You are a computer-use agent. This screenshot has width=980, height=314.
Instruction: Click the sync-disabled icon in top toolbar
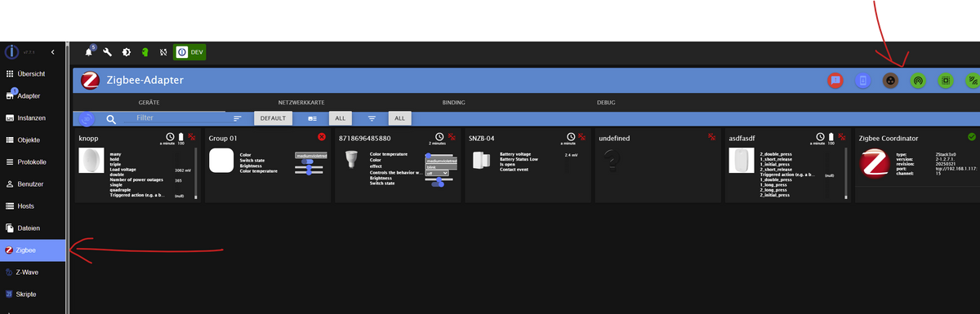[163, 51]
